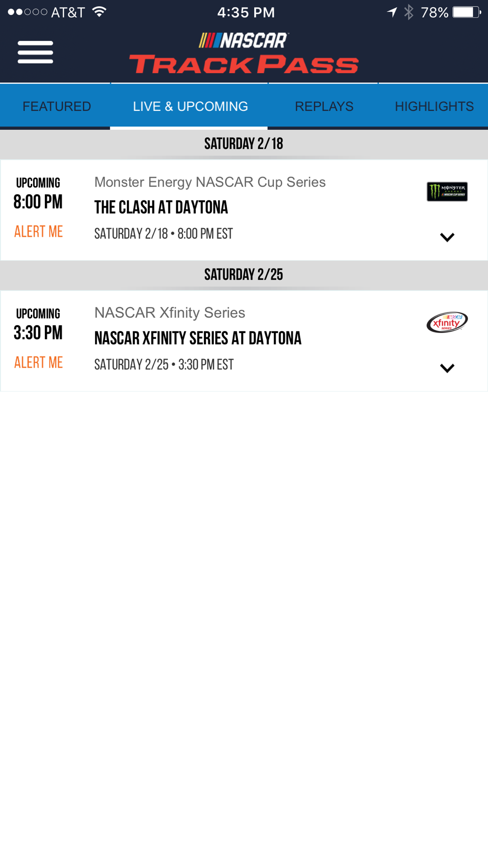Tap the Saturday 2/18 date header
This screenshot has height=868, width=488.
[x=244, y=144]
